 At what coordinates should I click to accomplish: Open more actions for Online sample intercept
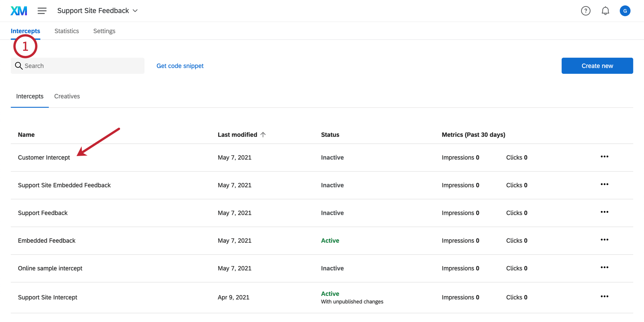click(604, 267)
